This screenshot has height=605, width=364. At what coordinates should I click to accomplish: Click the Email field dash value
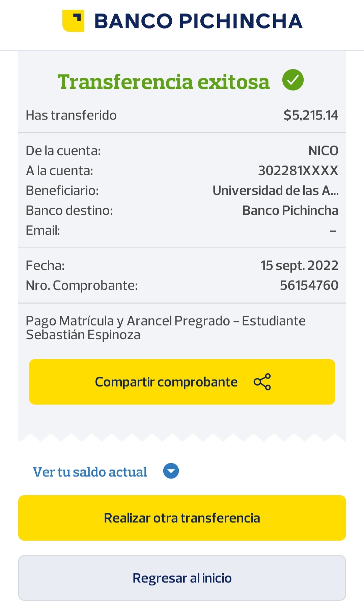(333, 231)
